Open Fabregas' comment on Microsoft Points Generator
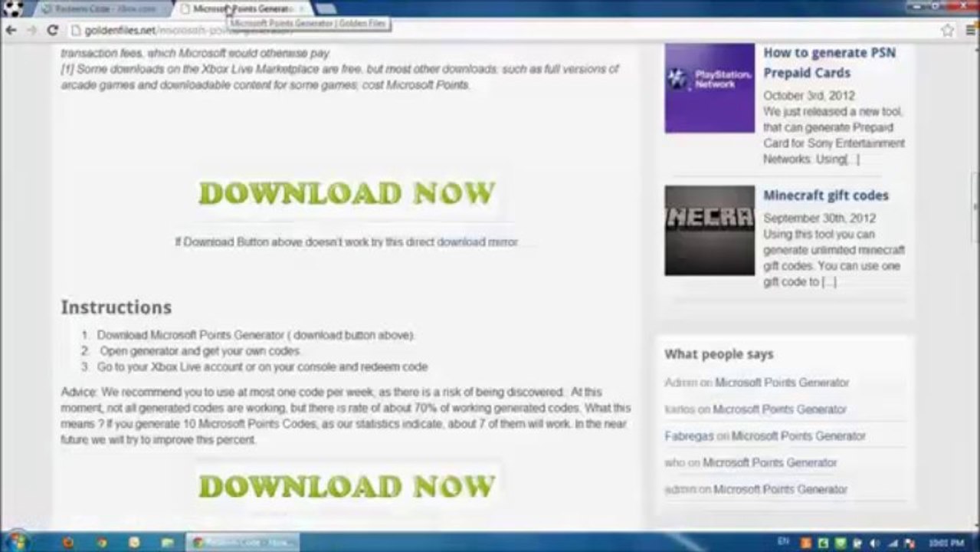 (x=798, y=436)
